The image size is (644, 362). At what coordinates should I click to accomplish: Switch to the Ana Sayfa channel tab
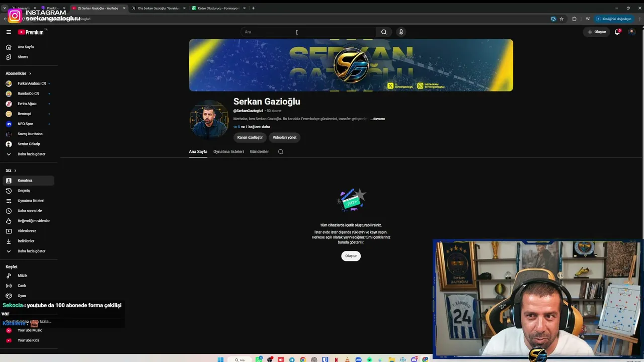click(198, 151)
